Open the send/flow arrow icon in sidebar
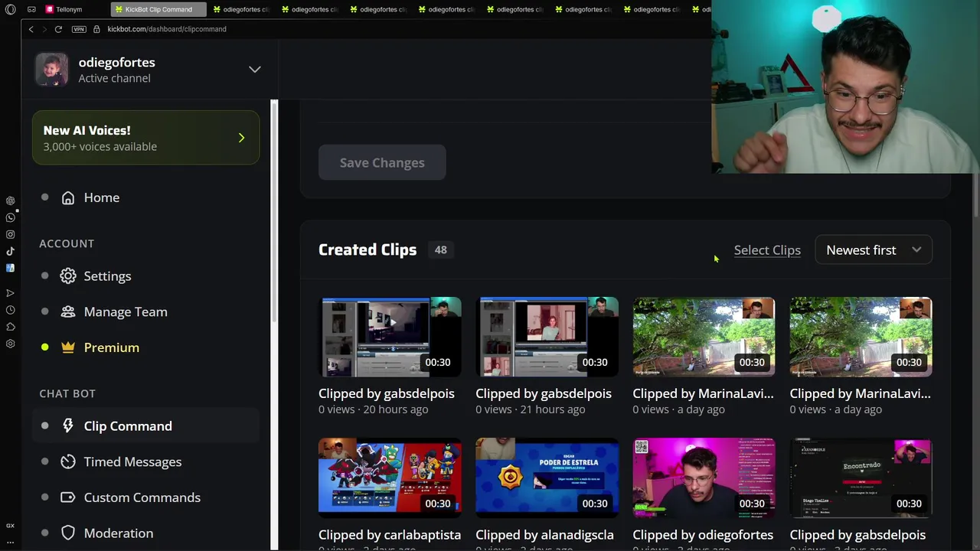This screenshot has height=551, width=980. pos(10,293)
